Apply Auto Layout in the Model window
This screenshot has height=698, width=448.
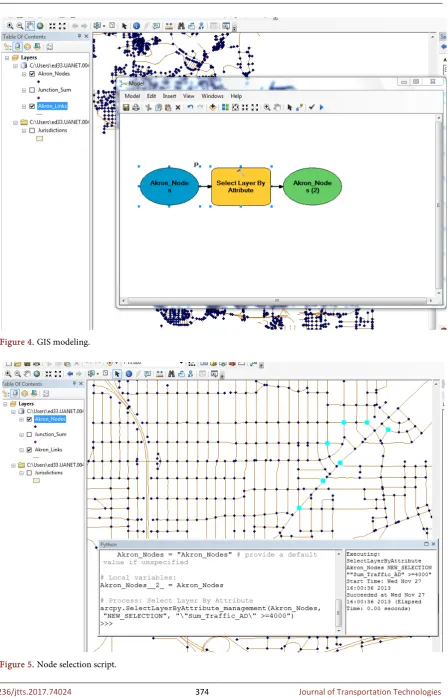click(x=225, y=107)
